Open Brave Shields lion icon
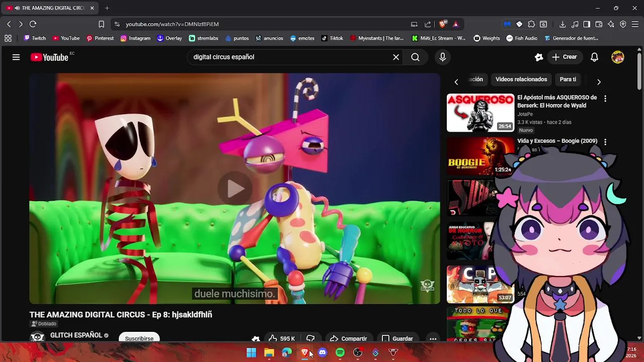The width and height of the screenshot is (644, 362). 443,24
